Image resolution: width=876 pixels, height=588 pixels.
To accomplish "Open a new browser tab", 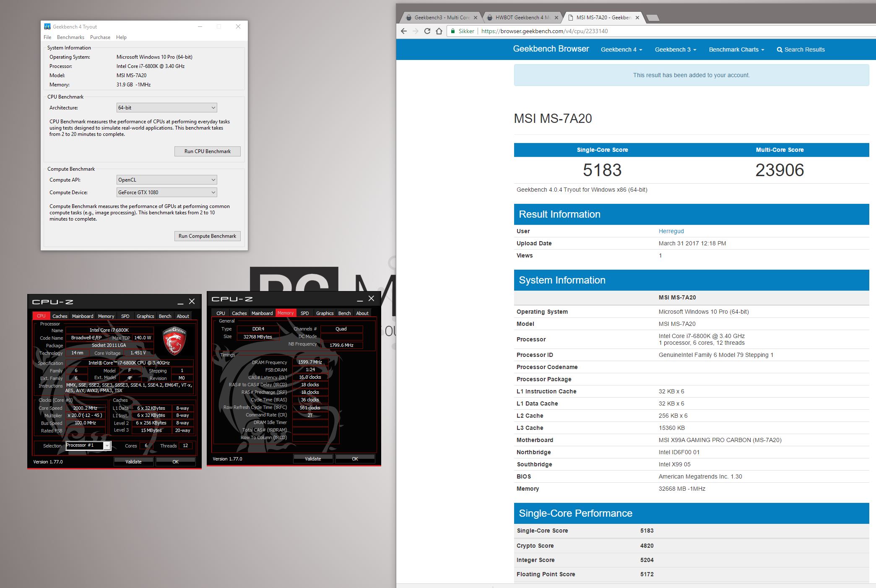I will pyautogui.click(x=653, y=18).
